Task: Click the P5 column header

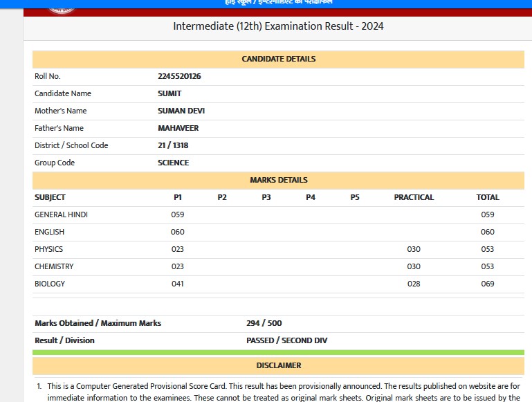Action: point(355,197)
